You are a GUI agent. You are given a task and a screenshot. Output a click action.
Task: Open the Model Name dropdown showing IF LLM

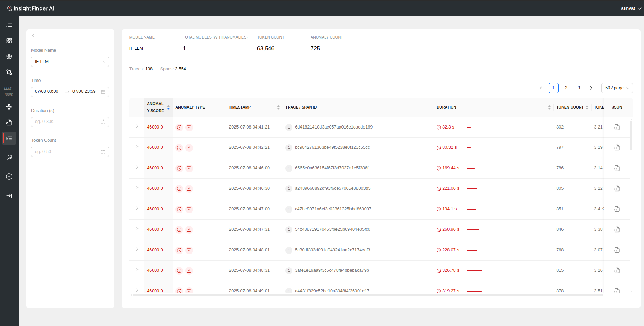pos(70,62)
